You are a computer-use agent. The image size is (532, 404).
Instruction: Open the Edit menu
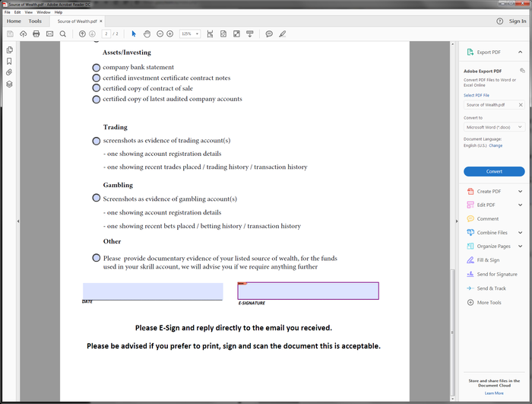(17, 12)
